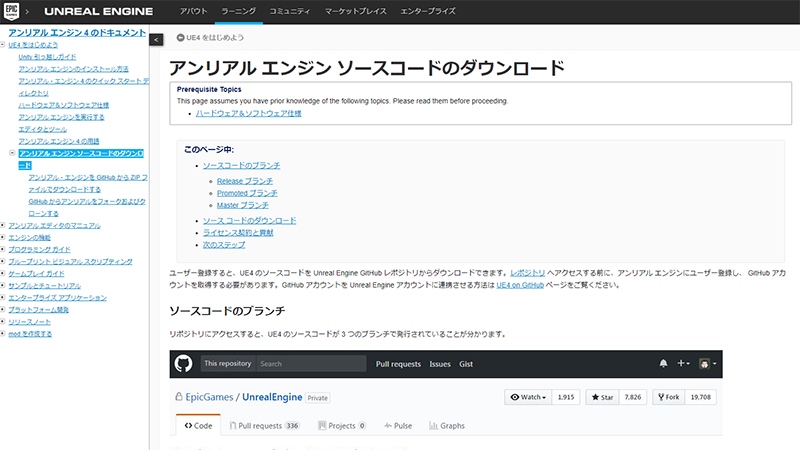The height and width of the screenshot is (450, 800).
Task: Open the Graphs tab
Action: coord(447,426)
